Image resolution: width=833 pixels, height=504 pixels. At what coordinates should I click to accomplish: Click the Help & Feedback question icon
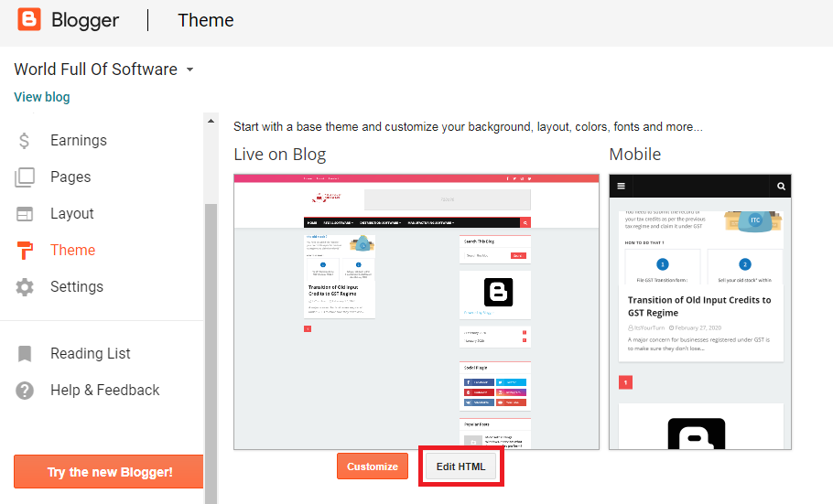[x=25, y=391]
